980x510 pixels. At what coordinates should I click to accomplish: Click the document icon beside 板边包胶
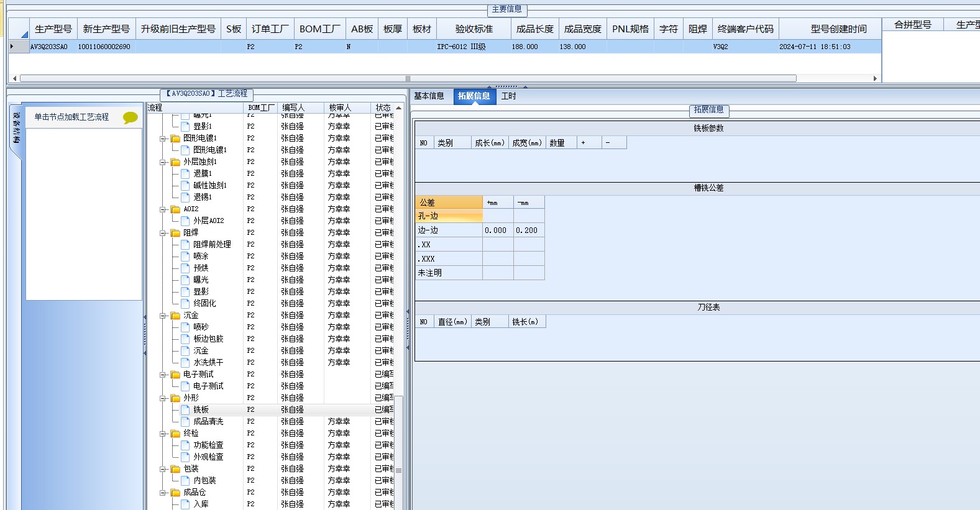185,339
